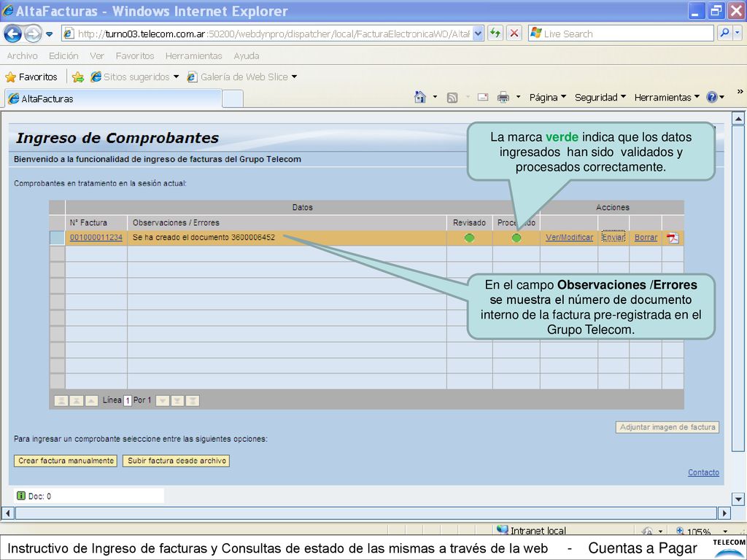
Task: Open invoice number 001000011234 link
Action: (x=96, y=237)
